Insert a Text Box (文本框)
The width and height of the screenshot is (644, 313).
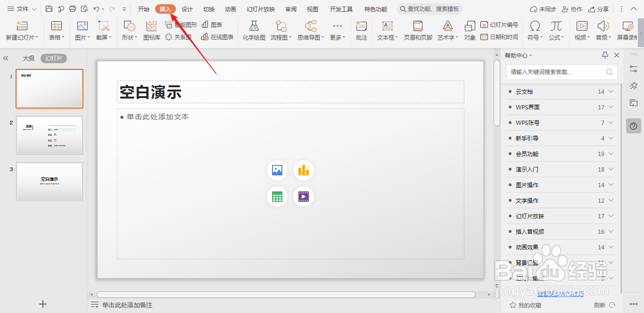[x=388, y=30]
